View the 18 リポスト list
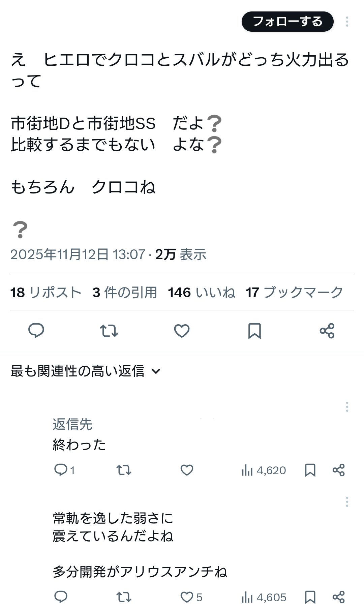This screenshot has height=609, width=364. click(x=46, y=293)
